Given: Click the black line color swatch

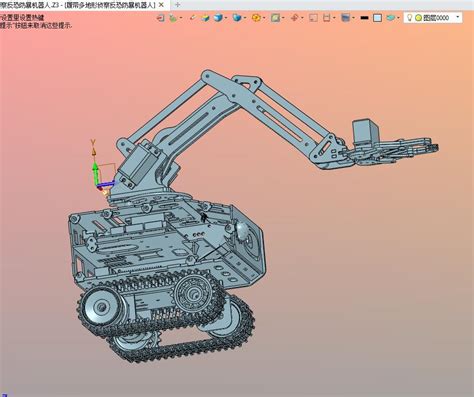Looking at the screenshot, I should (364, 18).
